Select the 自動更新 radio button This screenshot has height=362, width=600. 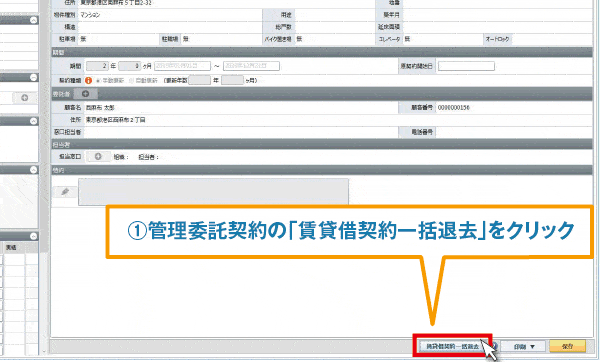pos(131,81)
